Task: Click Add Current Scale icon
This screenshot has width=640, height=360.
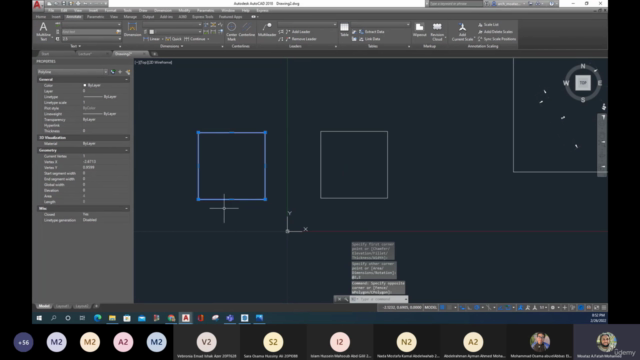Action: [462, 31]
